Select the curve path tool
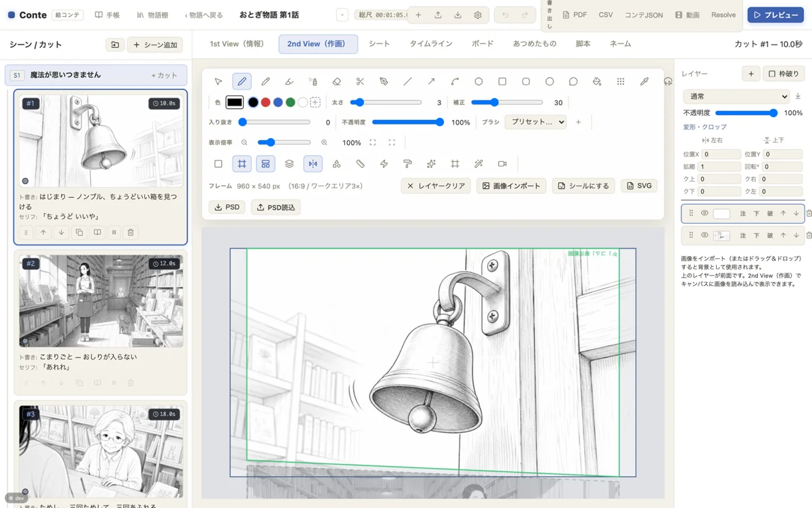812x508 pixels. (455, 81)
